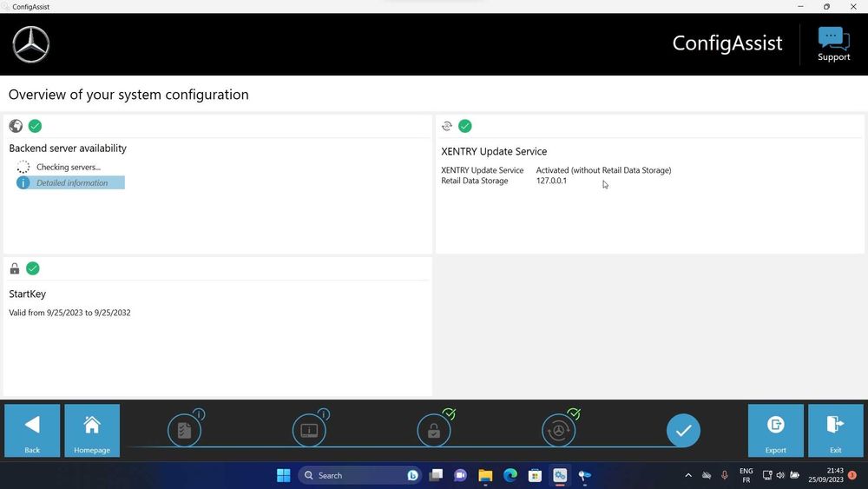The image size is (868, 489).
Task: Click the XENTRY Update Service heading
Action: (494, 151)
